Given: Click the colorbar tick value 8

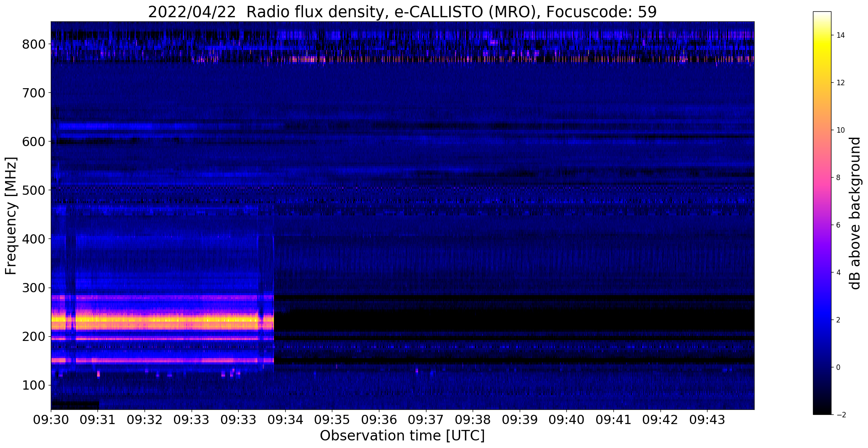Looking at the screenshot, I should pos(839,178).
